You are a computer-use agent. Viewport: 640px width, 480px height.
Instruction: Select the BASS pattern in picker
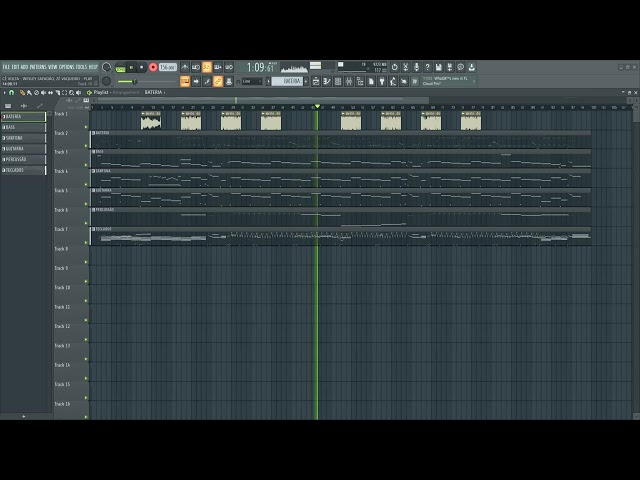point(24,127)
